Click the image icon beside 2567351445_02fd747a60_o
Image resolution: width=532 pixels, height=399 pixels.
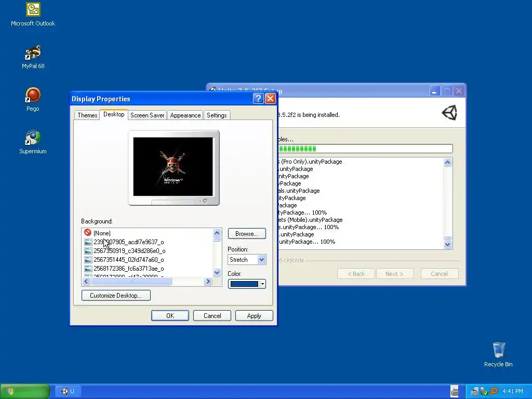(88, 260)
